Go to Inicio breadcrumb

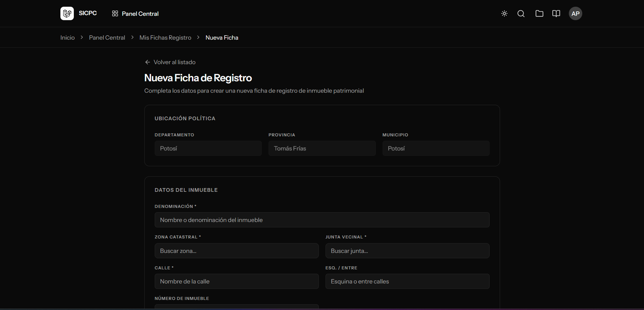[67, 38]
